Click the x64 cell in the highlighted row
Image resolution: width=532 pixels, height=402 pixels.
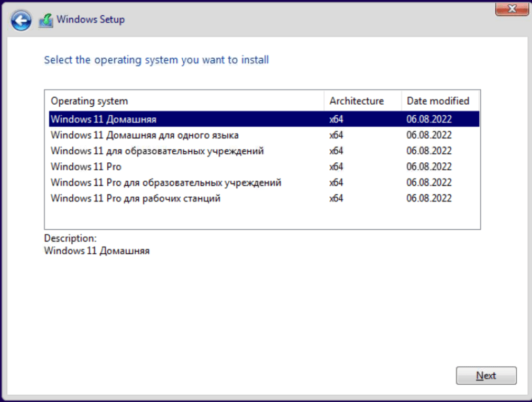coord(336,119)
